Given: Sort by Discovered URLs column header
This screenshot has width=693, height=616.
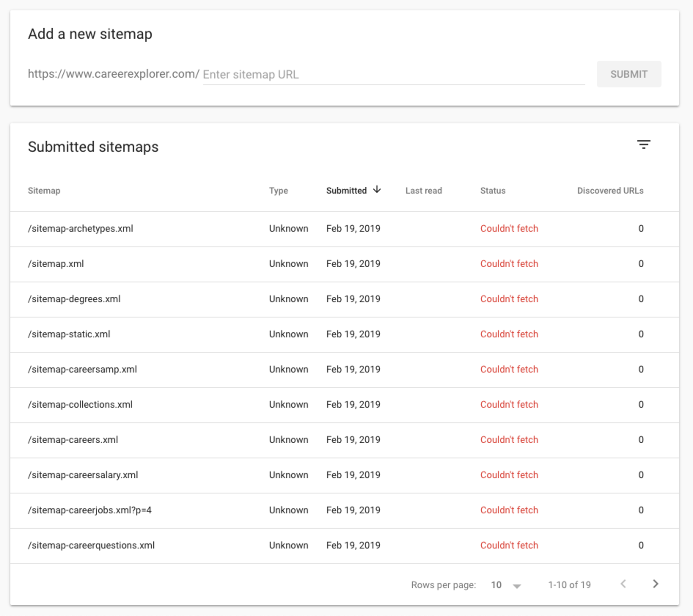Looking at the screenshot, I should pyautogui.click(x=610, y=191).
